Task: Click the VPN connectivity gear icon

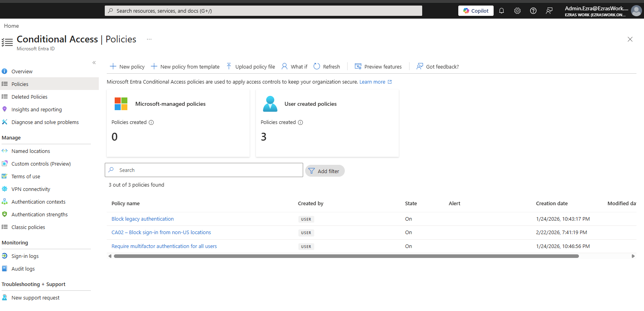Action: pyautogui.click(x=5, y=189)
